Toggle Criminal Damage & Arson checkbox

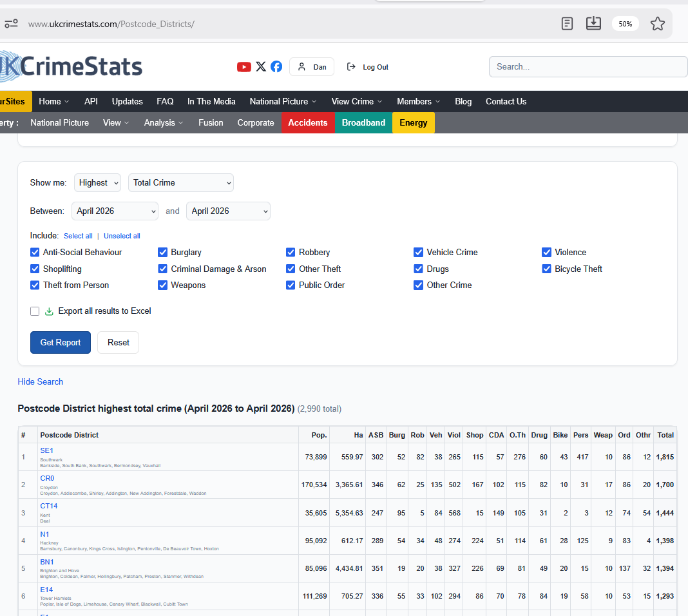pyautogui.click(x=162, y=269)
